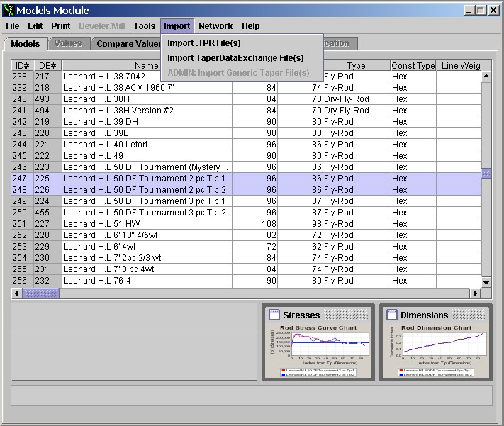The image size is (504, 426).
Task: Click the Models Module app icon in title bar
Action: click(x=9, y=10)
